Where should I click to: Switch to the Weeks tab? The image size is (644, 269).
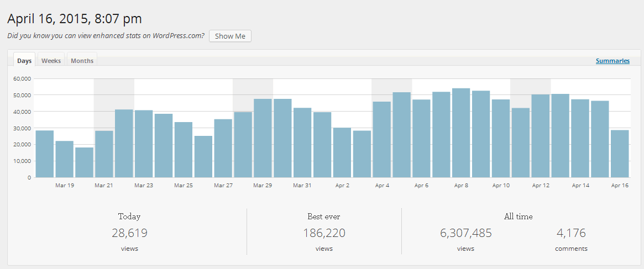51,60
